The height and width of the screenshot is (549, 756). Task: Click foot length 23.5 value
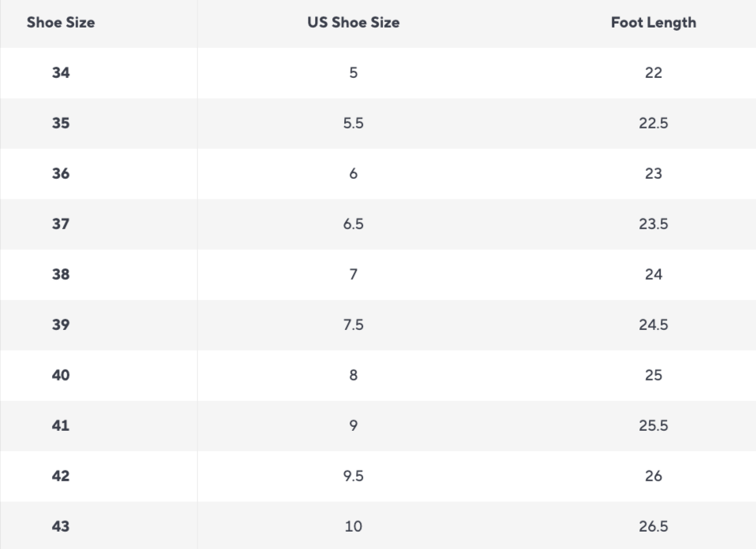click(653, 224)
